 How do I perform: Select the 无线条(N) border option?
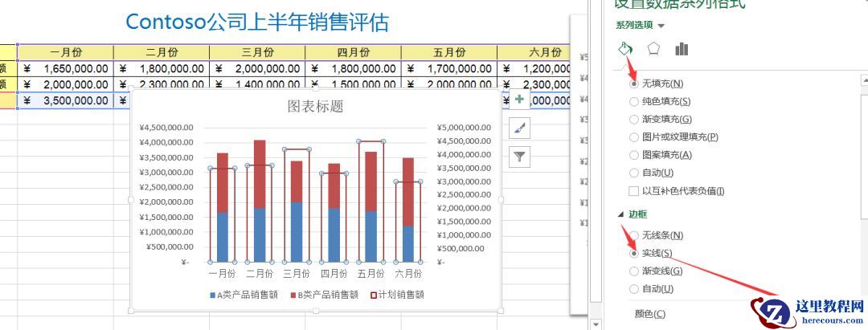pyautogui.click(x=634, y=235)
